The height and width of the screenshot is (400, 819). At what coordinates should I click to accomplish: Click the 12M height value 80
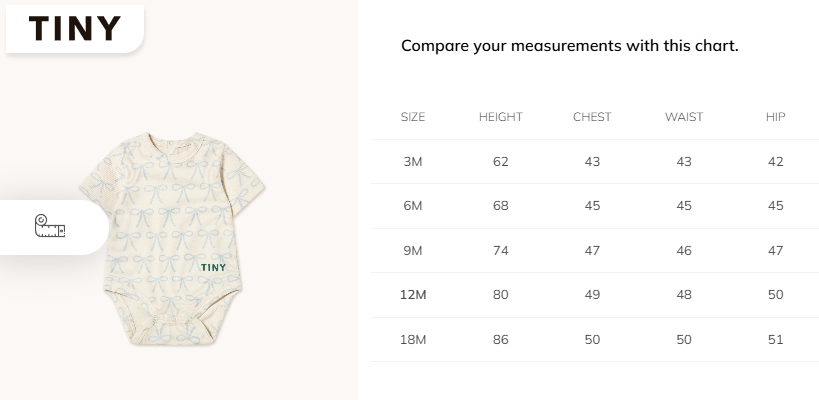[x=501, y=295]
